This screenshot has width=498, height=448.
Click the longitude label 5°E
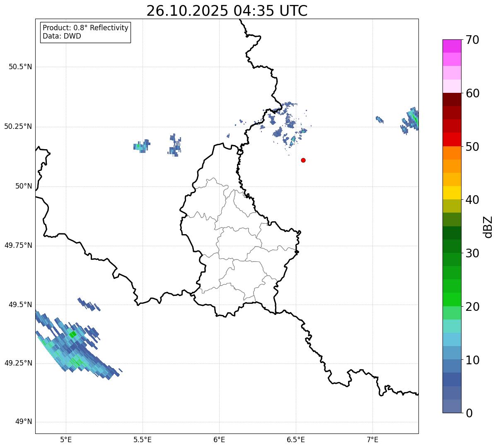66,439
